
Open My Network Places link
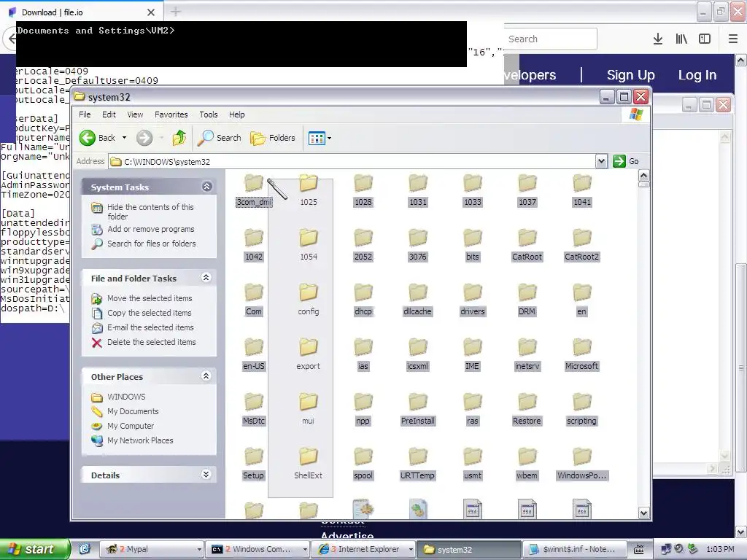[140, 441]
